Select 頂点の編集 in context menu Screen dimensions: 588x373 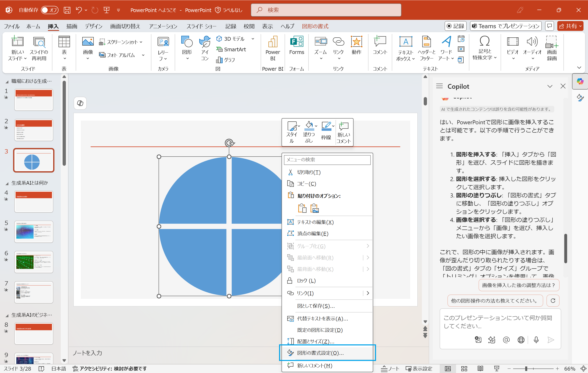[x=327, y=233]
